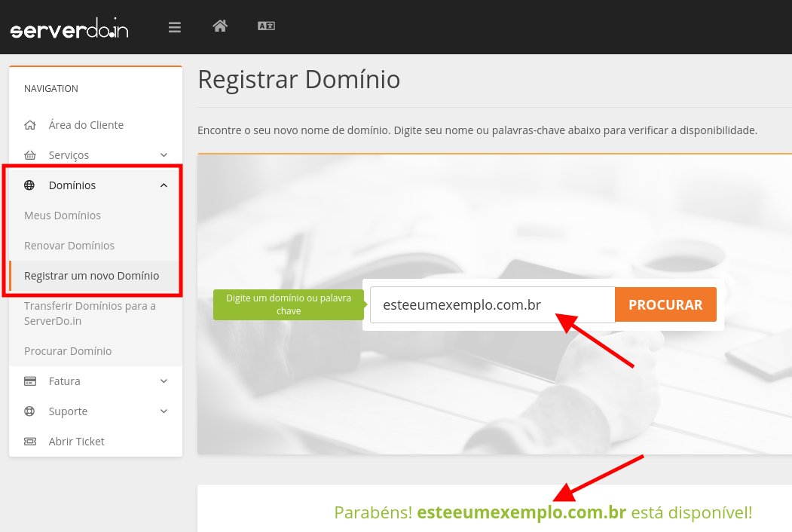The width and height of the screenshot is (792, 532).
Task: Click the Área do Cliente home icon
Action: click(x=30, y=125)
